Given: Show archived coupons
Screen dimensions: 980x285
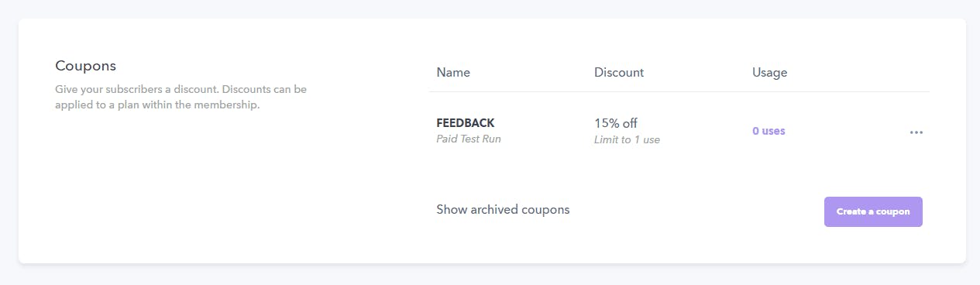Looking at the screenshot, I should click(x=503, y=210).
